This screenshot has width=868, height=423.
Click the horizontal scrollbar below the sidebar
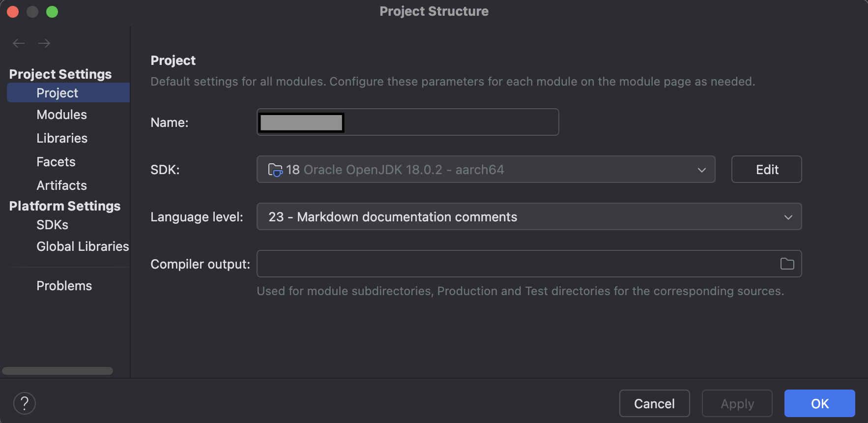coord(57,371)
